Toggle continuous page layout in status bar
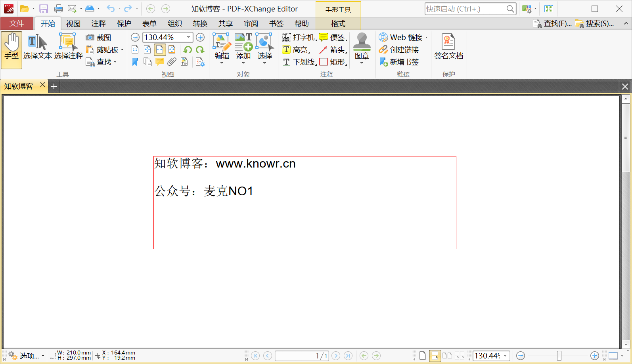632x364 pixels. 435,356
